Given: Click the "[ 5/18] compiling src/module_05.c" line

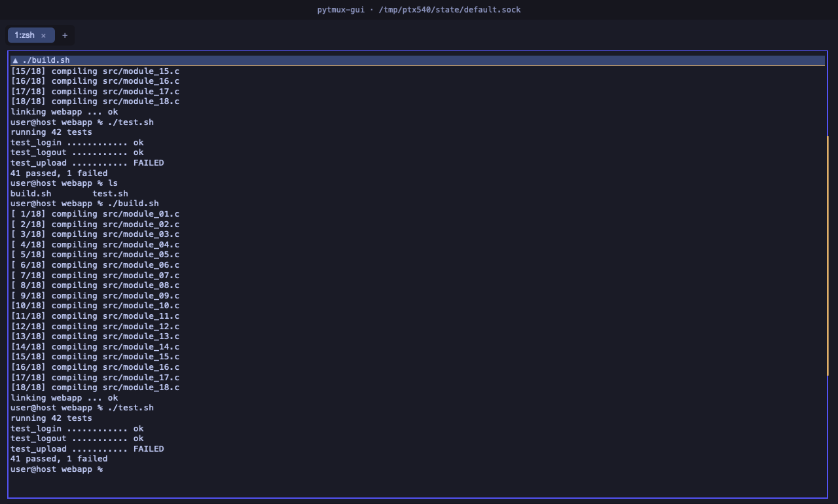Looking at the screenshot, I should (95, 255).
